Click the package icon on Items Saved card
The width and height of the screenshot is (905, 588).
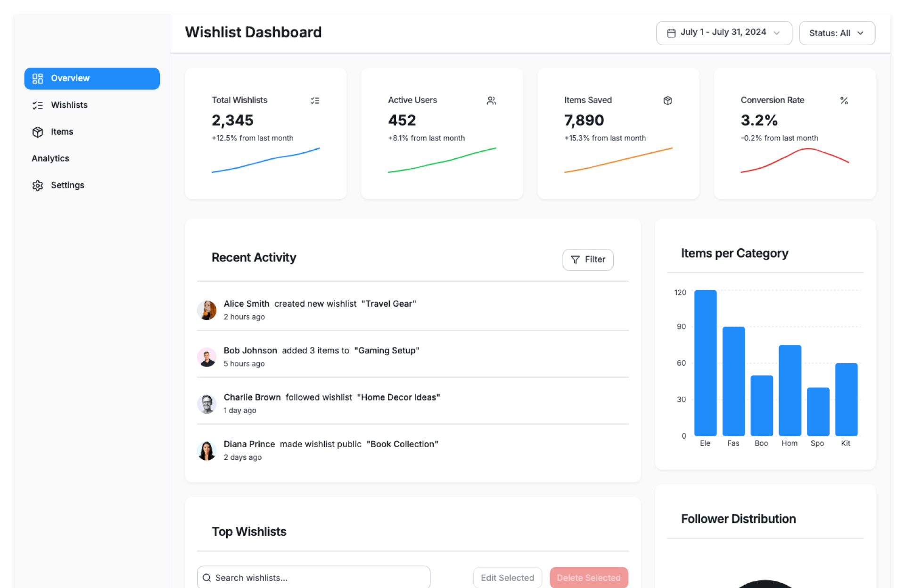[667, 100]
